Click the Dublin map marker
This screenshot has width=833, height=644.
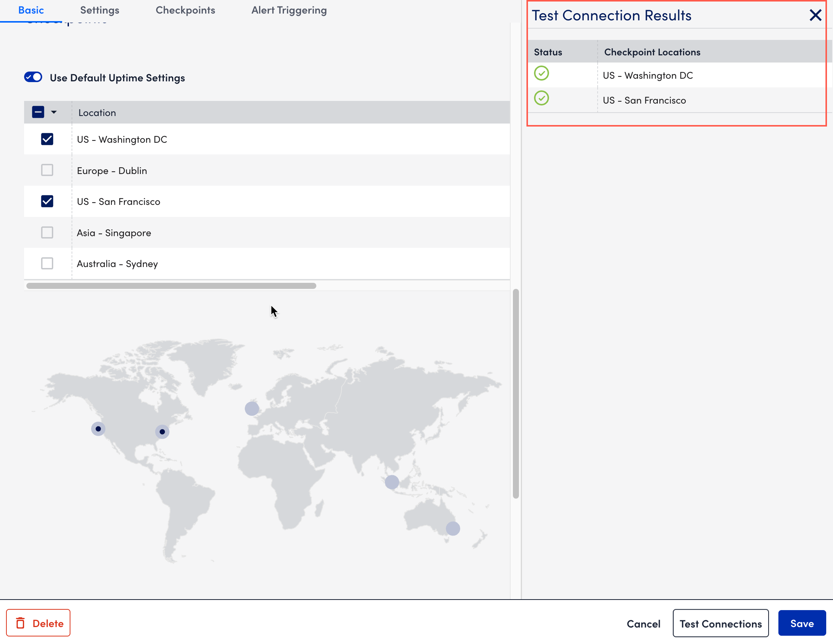tap(252, 408)
